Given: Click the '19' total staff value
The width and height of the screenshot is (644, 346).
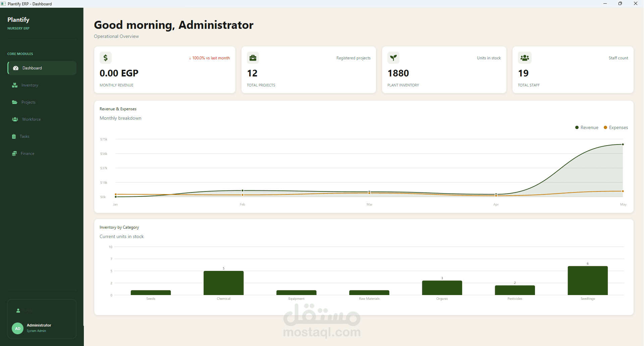Looking at the screenshot, I should pyautogui.click(x=523, y=73).
